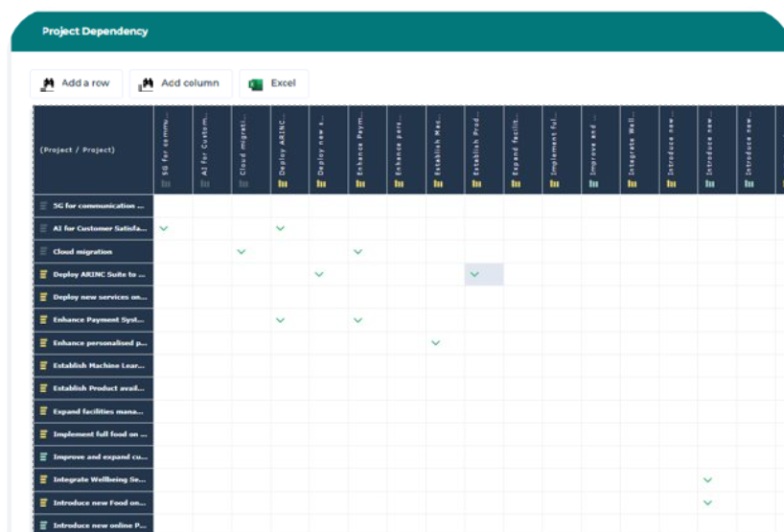Viewport: 784px width, 532px height.
Task: Toggle dependency check in Integrate Wellbeing row
Action: pos(707,479)
